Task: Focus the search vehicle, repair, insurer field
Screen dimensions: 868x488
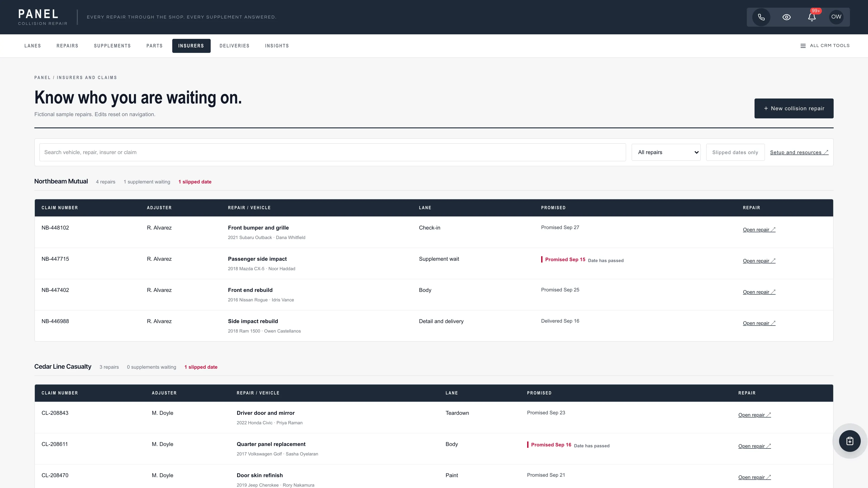Action: [x=333, y=152]
